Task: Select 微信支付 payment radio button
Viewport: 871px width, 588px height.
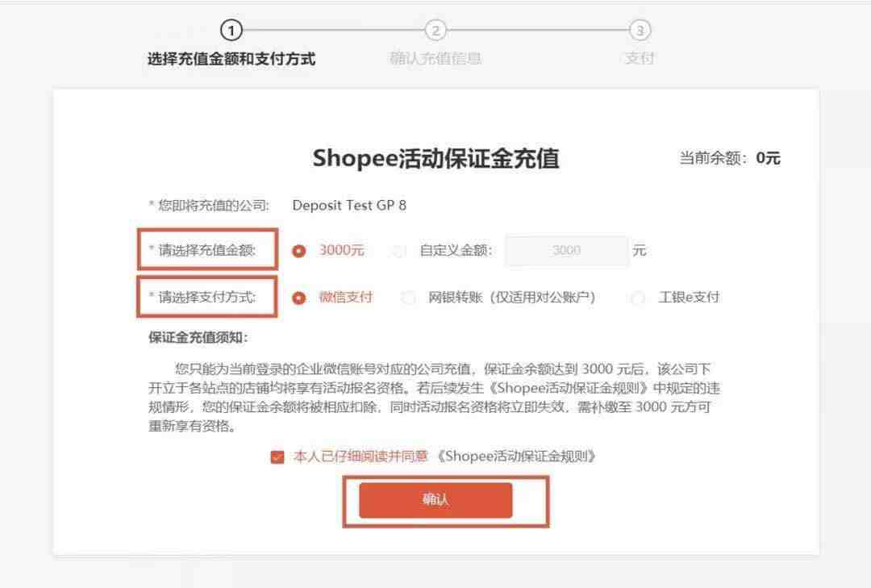Action: (x=299, y=298)
